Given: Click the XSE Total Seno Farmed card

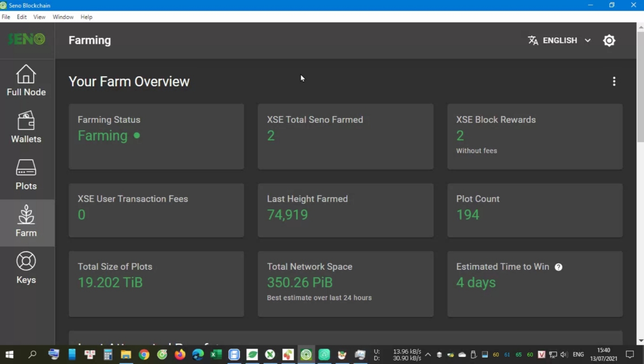Looking at the screenshot, I should tap(346, 137).
